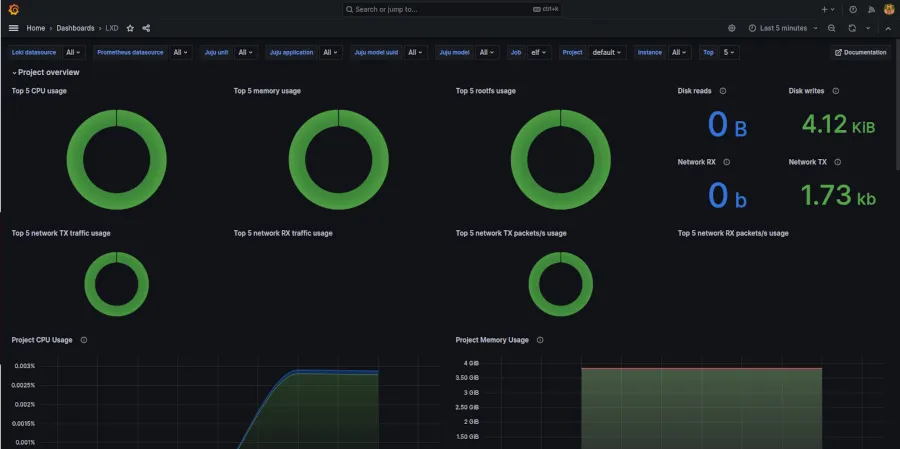Open the Documentation link

[x=860, y=52]
